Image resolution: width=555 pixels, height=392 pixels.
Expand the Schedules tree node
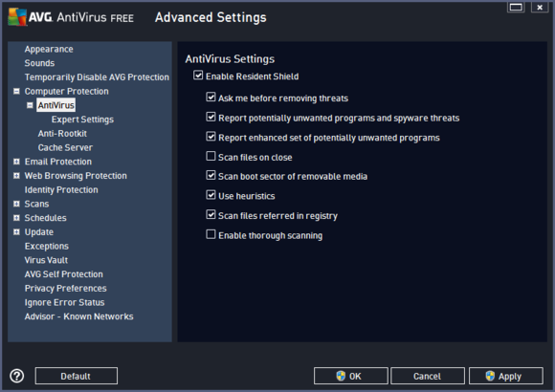pyautogui.click(x=16, y=218)
